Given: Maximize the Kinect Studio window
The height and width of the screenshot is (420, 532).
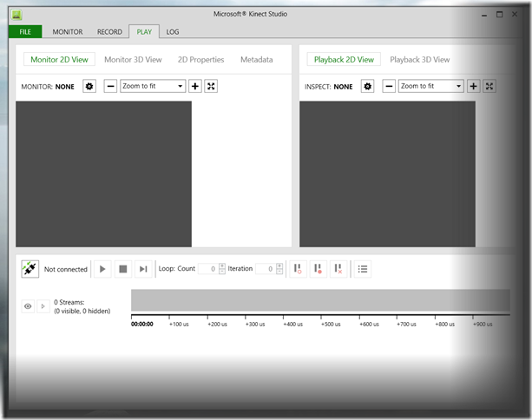Looking at the screenshot, I should pyautogui.click(x=499, y=14).
